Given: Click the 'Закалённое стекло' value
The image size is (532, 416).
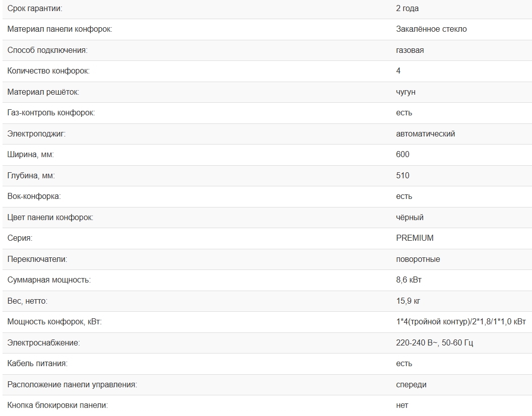Looking at the screenshot, I should [431, 29].
